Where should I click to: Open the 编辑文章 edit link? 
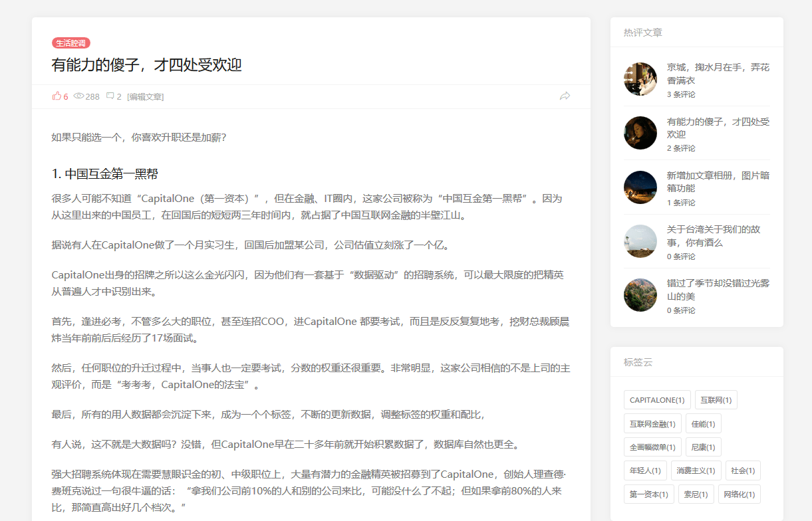145,96
